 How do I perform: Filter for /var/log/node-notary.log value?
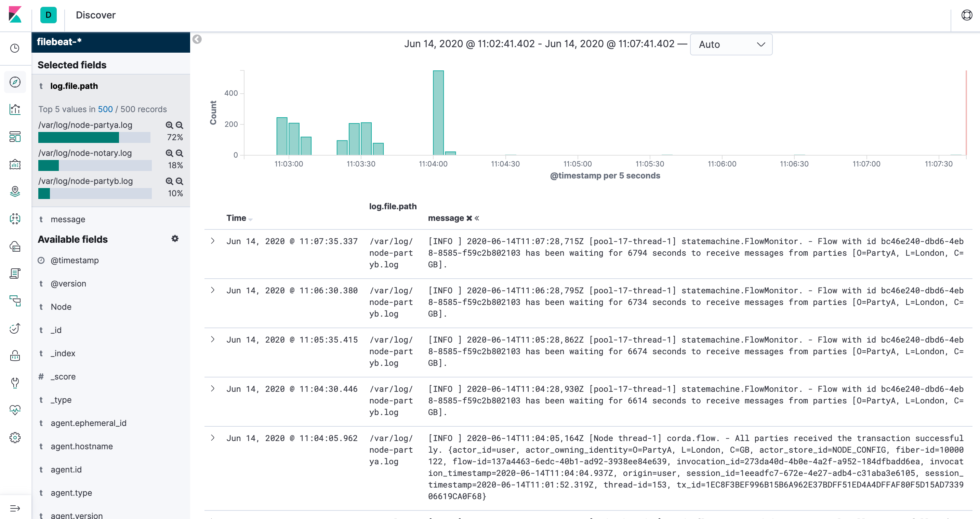coord(169,153)
